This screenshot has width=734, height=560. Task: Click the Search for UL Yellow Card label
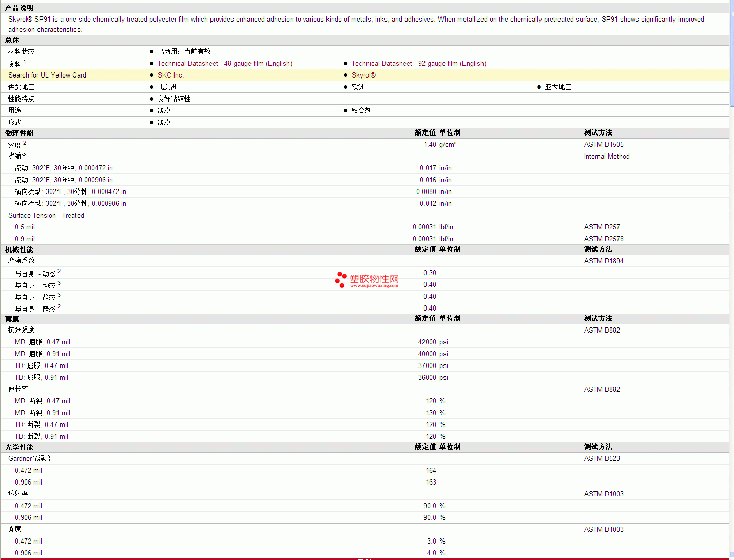pyautogui.click(x=47, y=75)
